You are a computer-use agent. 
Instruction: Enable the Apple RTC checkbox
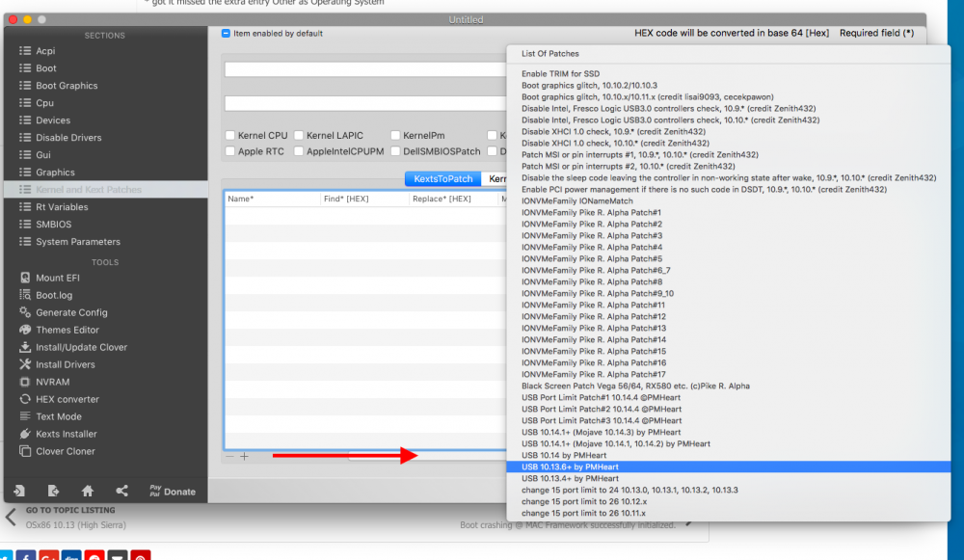click(230, 151)
